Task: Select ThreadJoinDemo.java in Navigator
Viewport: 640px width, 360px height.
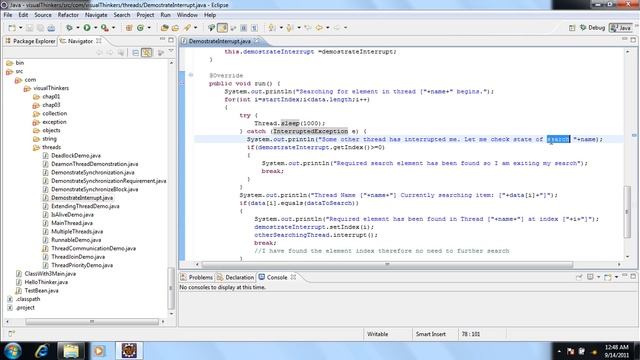Action: (x=78, y=257)
